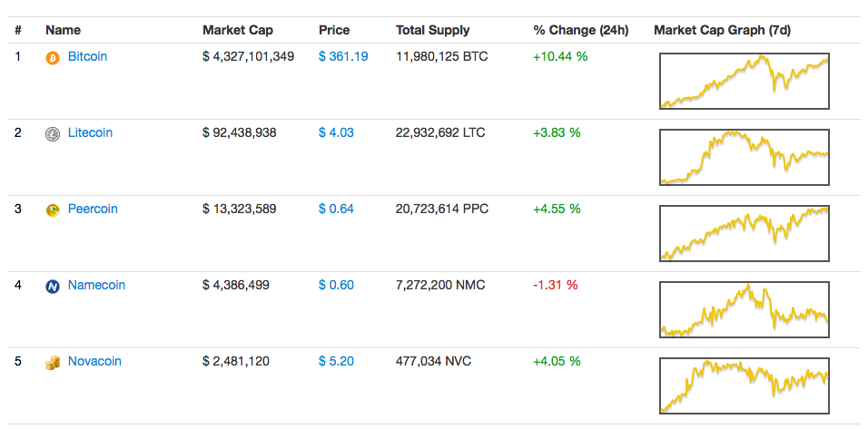Select supply value 11,980,125 BTC
868x429 pixels.
click(442, 56)
